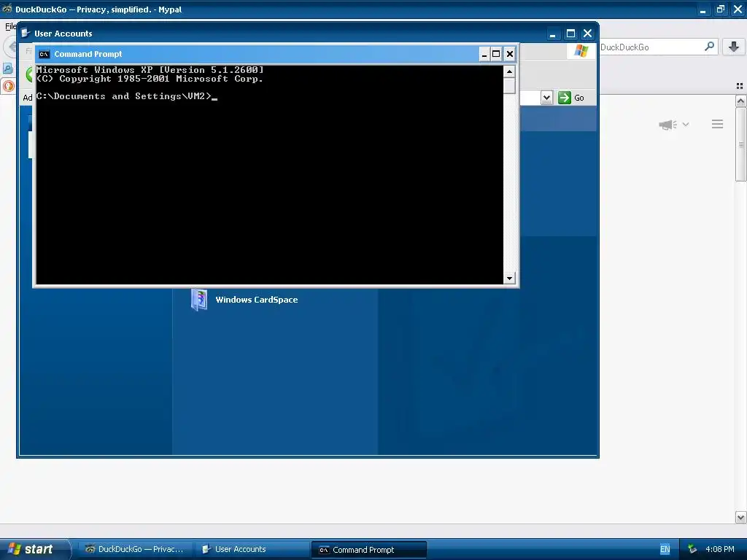The width and height of the screenshot is (747, 560).
Task: Expand the address bar dropdown in User Accounts
Action: (x=546, y=98)
